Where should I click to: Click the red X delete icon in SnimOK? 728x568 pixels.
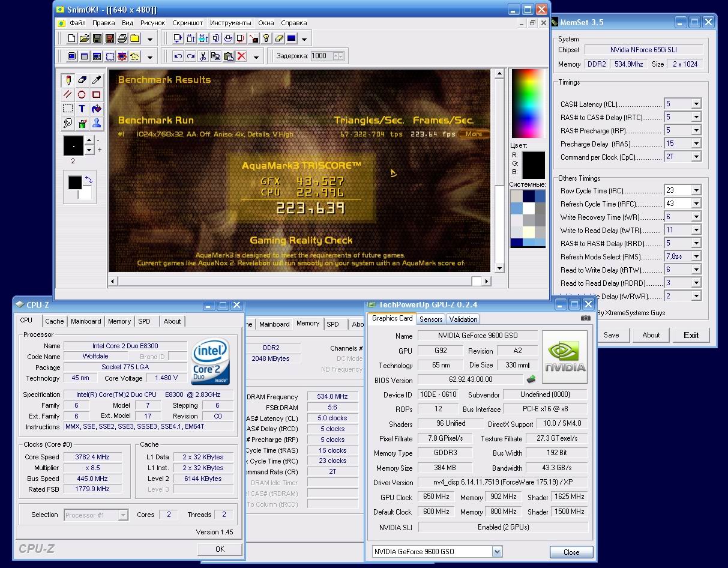(241, 56)
